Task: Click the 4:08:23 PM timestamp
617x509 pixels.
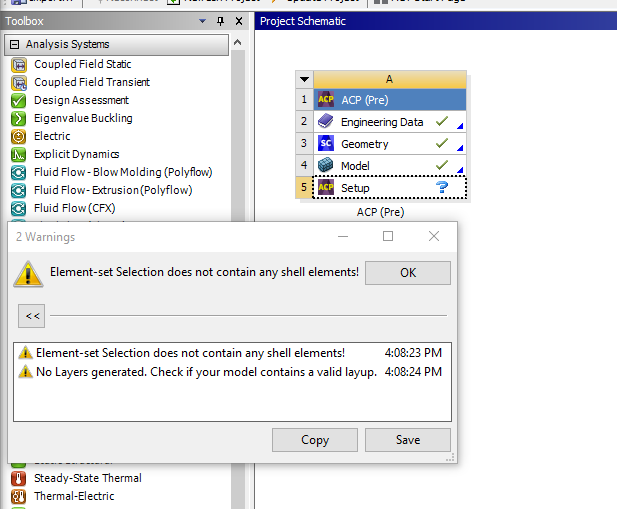Action: tap(413, 353)
